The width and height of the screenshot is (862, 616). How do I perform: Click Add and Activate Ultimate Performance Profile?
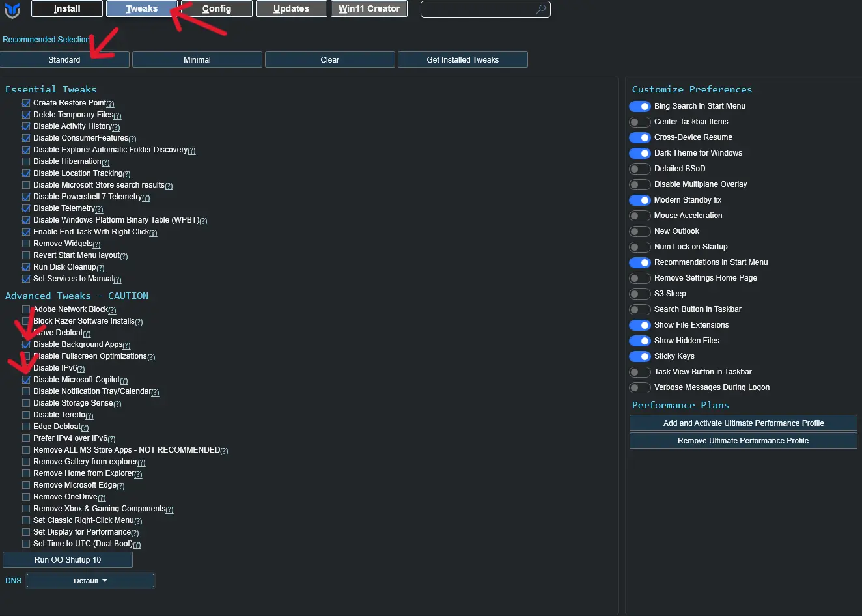tap(744, 423)
